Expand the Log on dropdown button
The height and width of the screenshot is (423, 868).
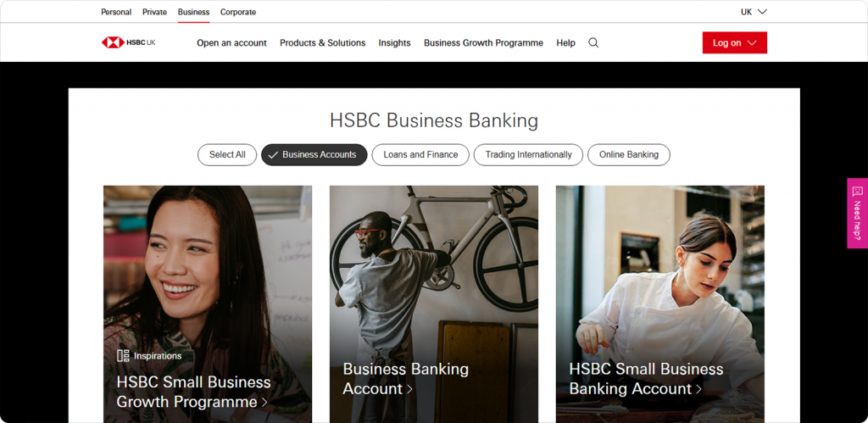click(735, 42)
